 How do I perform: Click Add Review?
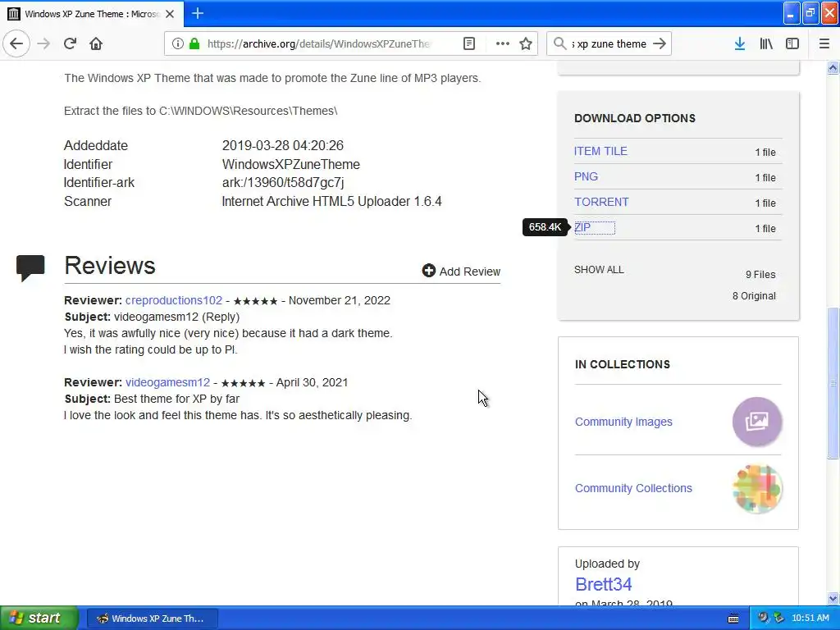click(461, 271)
